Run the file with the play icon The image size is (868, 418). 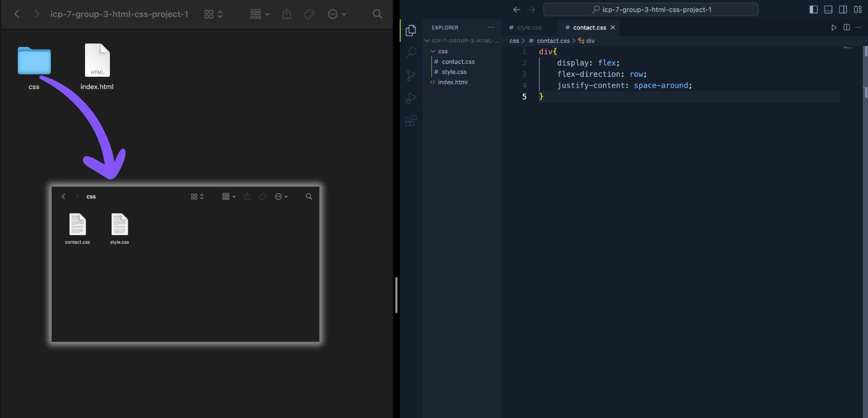click(x=834, y=27)
